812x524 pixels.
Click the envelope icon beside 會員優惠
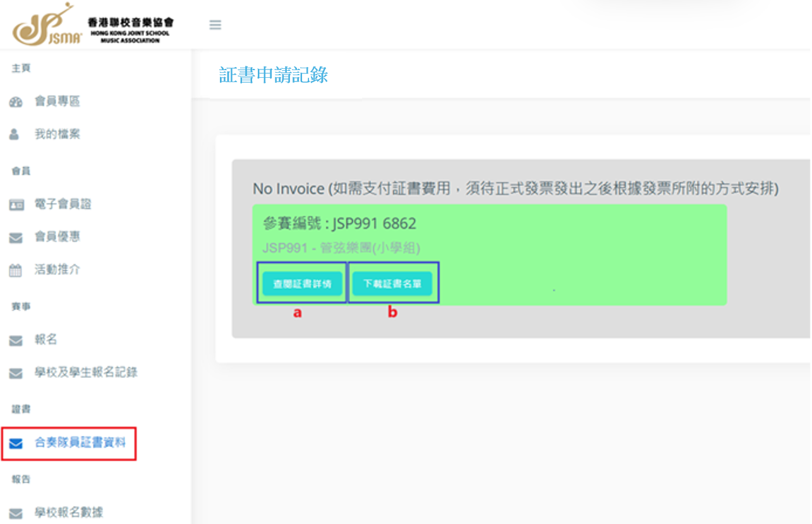coord(16,238)
